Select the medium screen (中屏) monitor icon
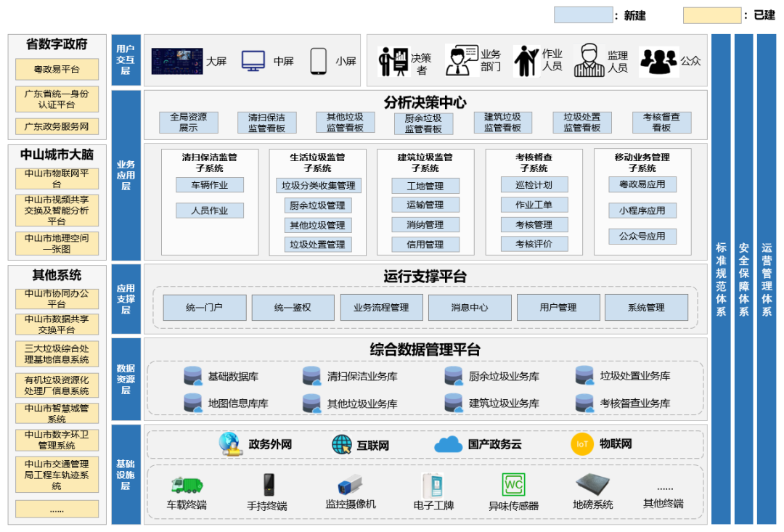 tap(253, 61)
